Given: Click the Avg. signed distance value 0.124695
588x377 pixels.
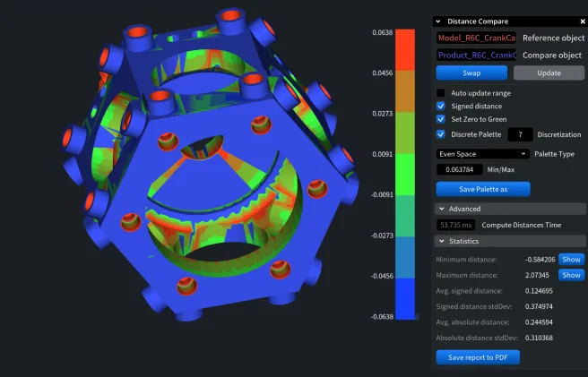Looking at the screenshot, I should click(x=539, y=291).
